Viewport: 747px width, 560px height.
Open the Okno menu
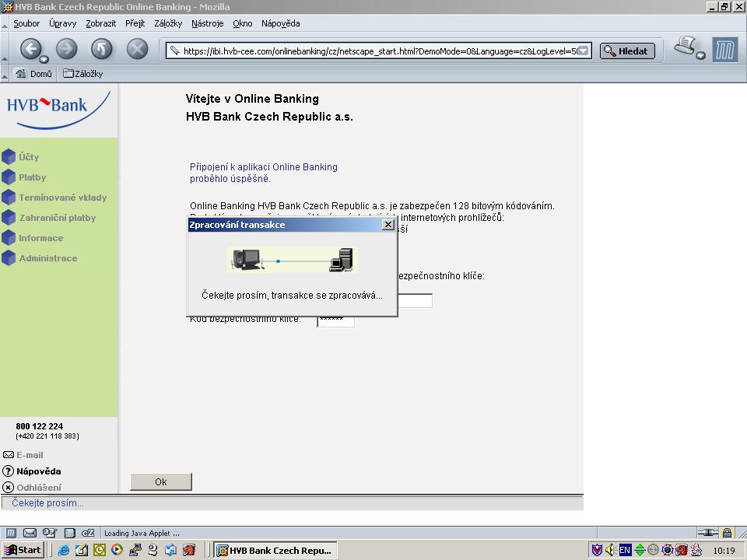pyautogui.click(x=243, y=23)
